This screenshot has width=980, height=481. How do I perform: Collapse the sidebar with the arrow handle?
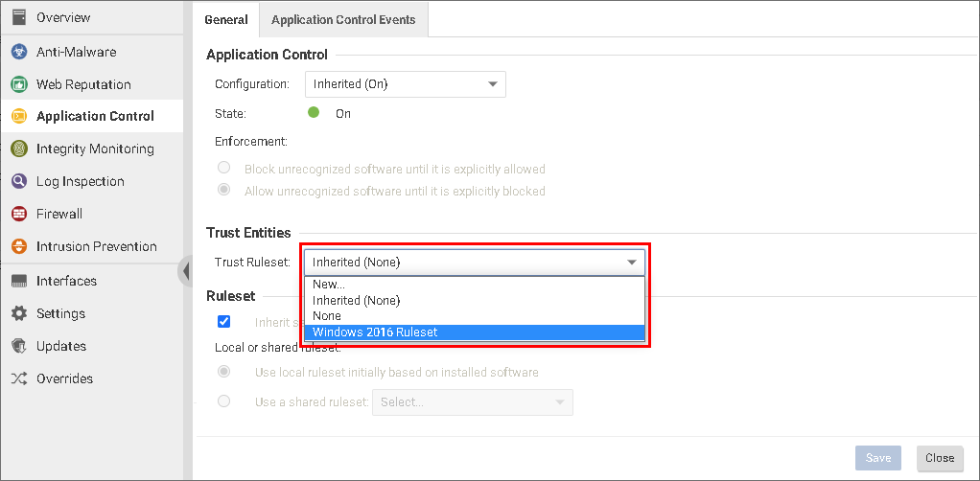(185, 272)
